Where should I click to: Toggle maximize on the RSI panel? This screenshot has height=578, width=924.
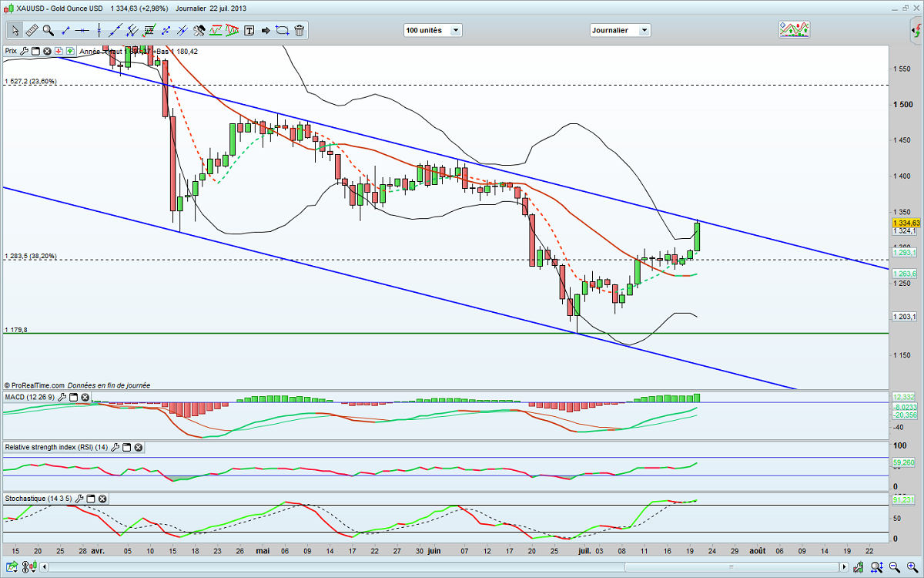[x=127, y=447]
